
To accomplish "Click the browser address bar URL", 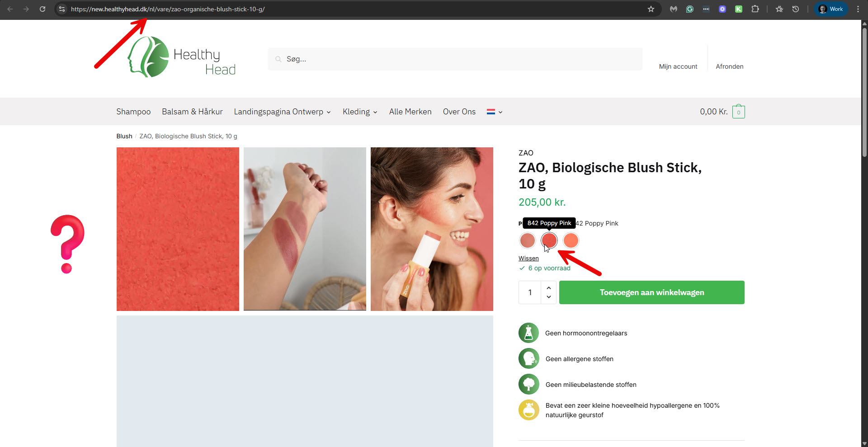I will click(x=168, y=9).
